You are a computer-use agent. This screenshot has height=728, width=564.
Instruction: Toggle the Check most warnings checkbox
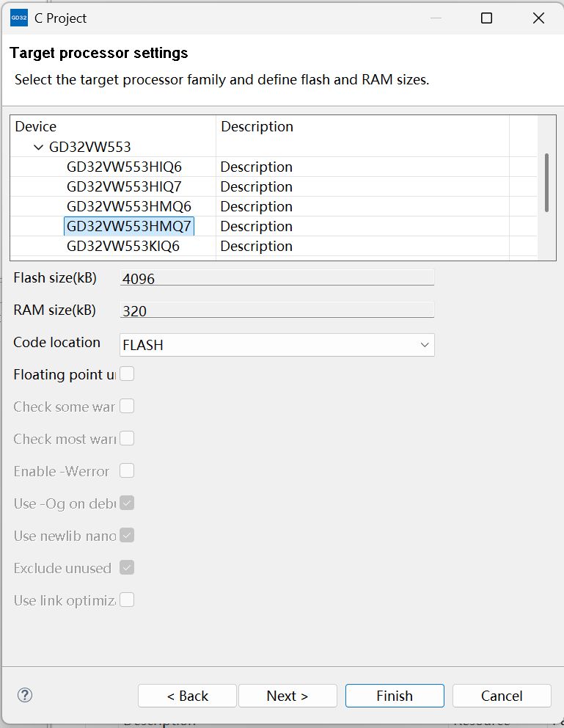127,438
